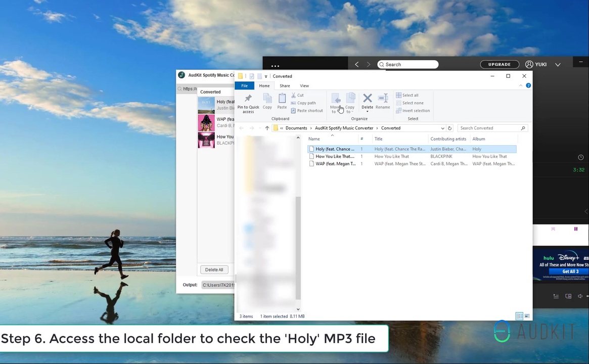Viewport: 589px width, 364px height.
Task: Click the navigation pane scrollbar up arrow
Action: [x=298, y=138]
